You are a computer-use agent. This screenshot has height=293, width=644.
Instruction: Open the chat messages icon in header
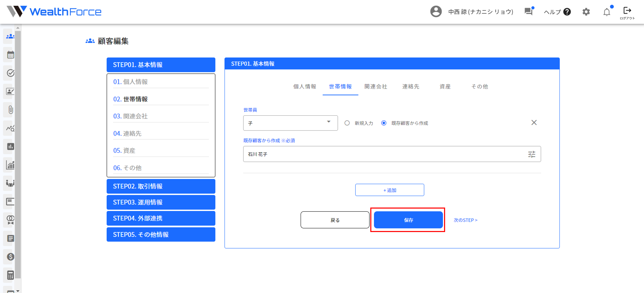529,11
